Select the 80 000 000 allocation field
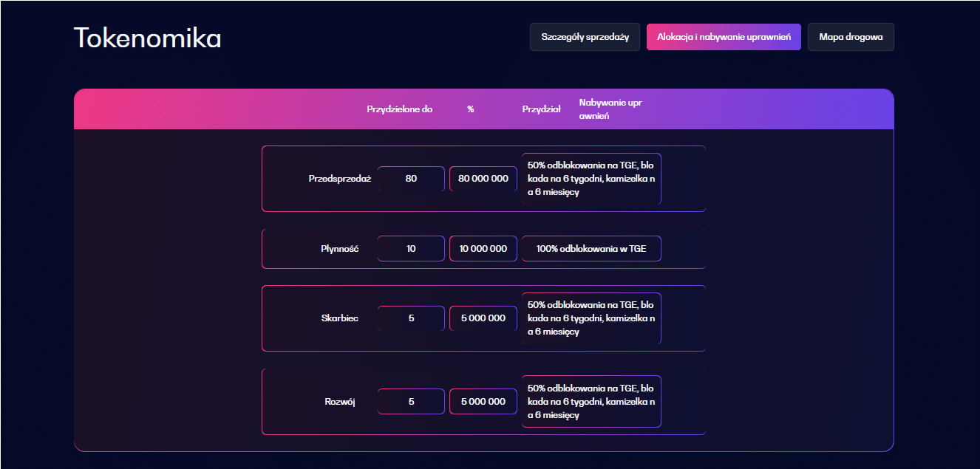Viewport: 980px width, 469px height. click(x=483, y=179)
